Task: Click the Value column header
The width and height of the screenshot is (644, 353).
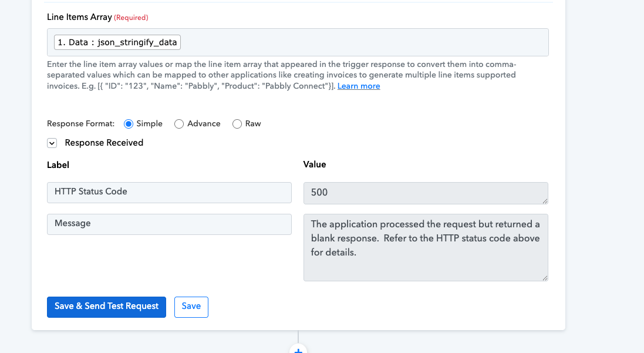Action: tap(314, 164)
